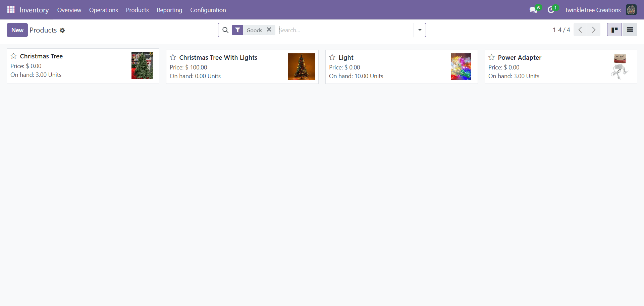Open the Products menu in navbar
The image size is (644, 306).
[x=138, y=10]
